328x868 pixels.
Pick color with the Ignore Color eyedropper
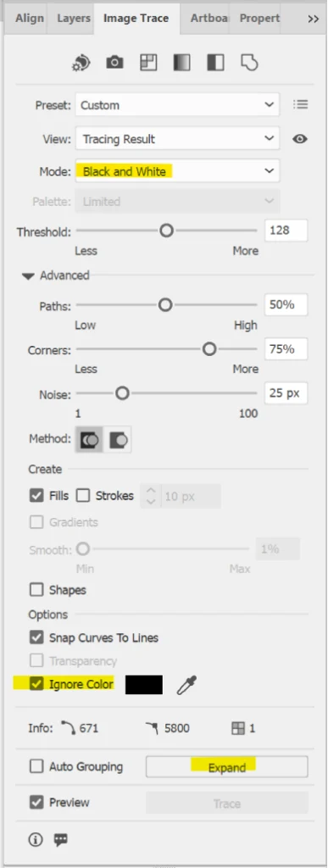click(x=186, y=685)
